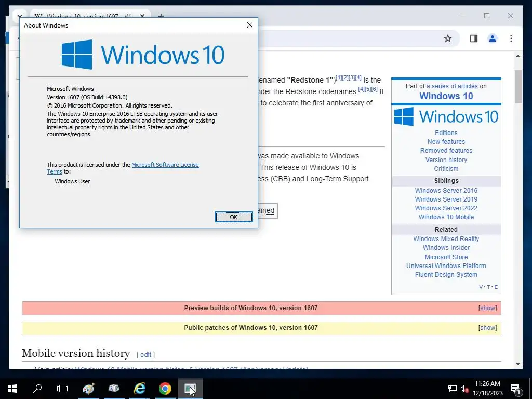The height and width of the screenshot is (399, 532).
Task: Minimize the Chrome window
Action: pos(463,16)
